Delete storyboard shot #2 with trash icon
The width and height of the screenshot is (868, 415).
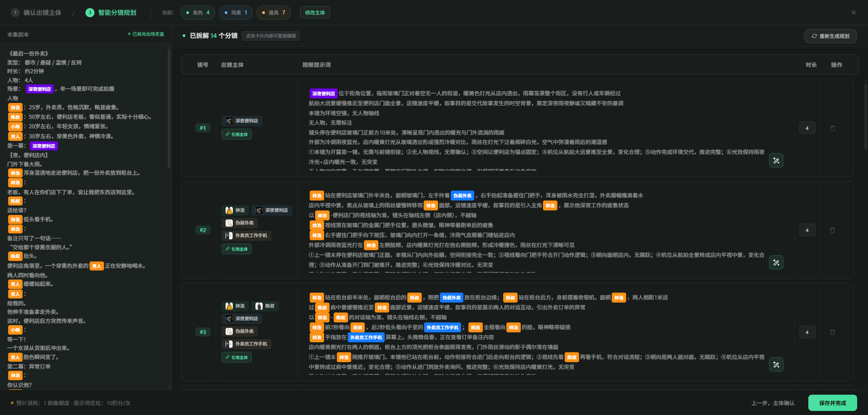[x=832, y=230]
